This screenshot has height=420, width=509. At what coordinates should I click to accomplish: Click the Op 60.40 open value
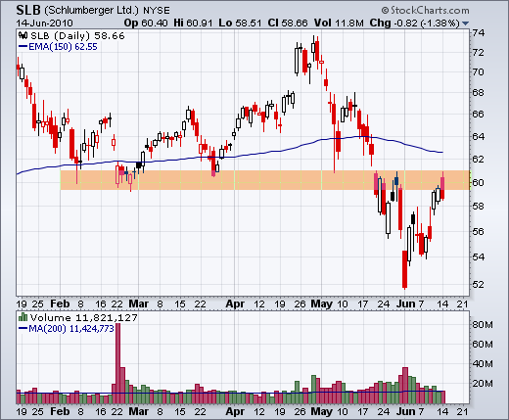click(x=146, y=23)
